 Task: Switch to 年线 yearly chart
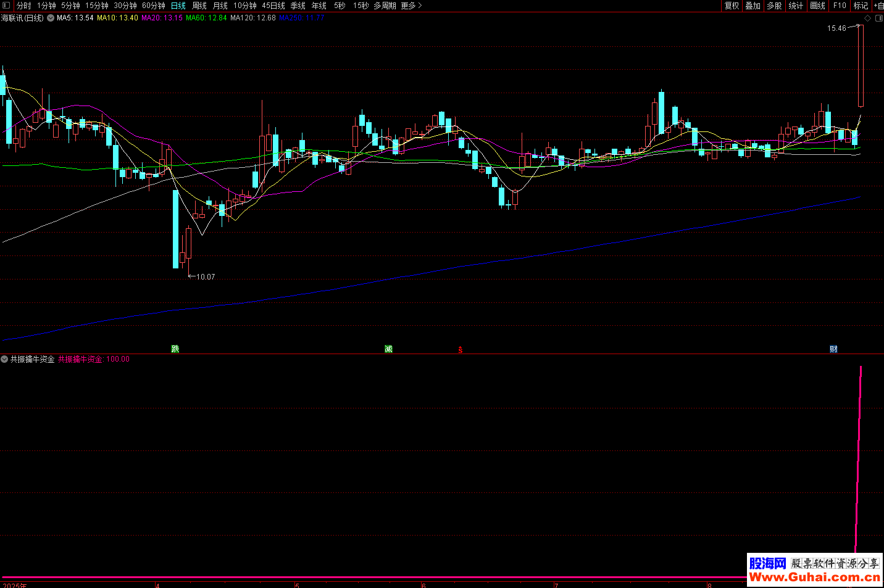[319, 6]
